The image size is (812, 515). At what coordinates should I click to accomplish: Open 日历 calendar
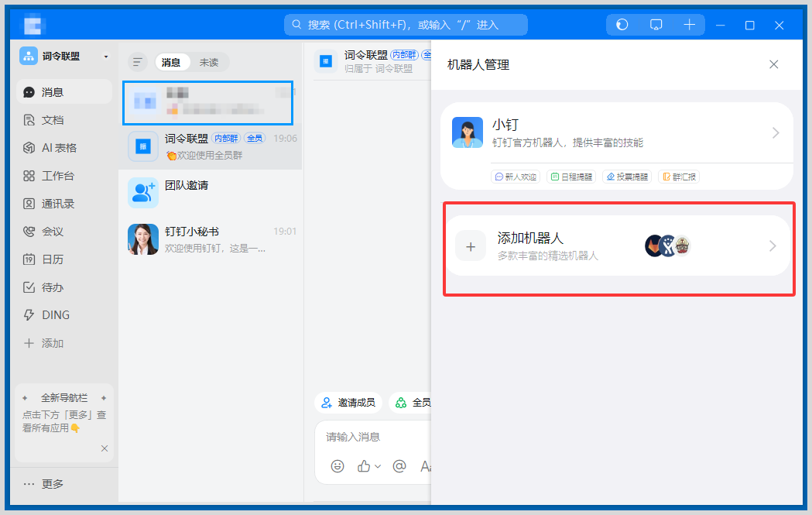coord(52,259)
